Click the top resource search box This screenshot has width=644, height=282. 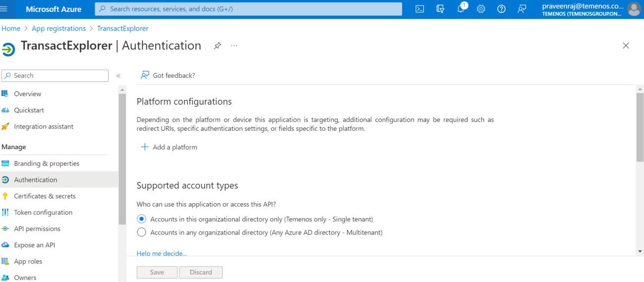coord(248,9)
